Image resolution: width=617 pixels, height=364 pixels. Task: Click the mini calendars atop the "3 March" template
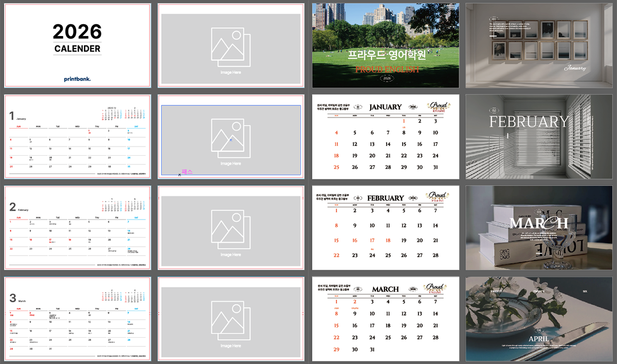click(x=124, y=296)
